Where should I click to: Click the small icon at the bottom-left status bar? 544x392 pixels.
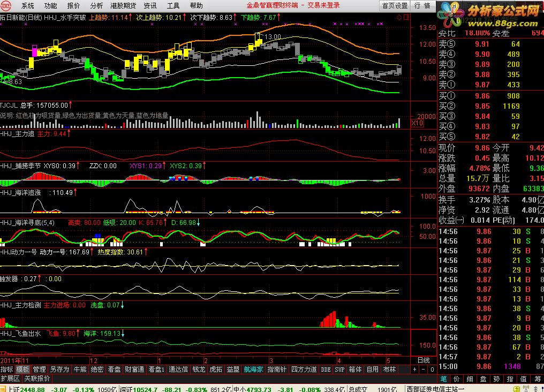[3, 389]
